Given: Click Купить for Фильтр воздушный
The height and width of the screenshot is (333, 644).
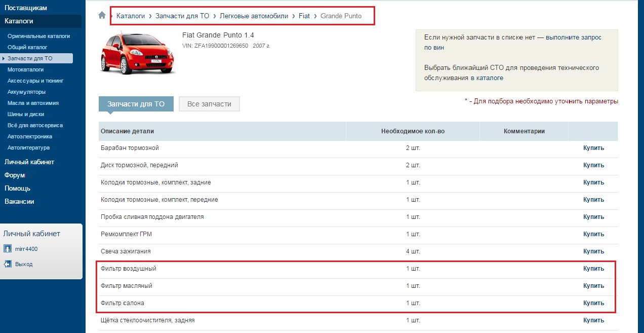Looking at the screenshot, I should coord(593,269).
